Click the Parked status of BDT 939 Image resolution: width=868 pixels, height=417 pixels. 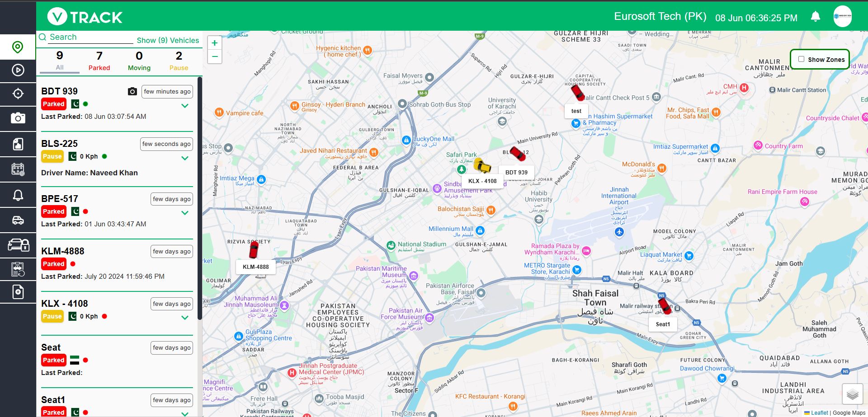click(54, 104)
